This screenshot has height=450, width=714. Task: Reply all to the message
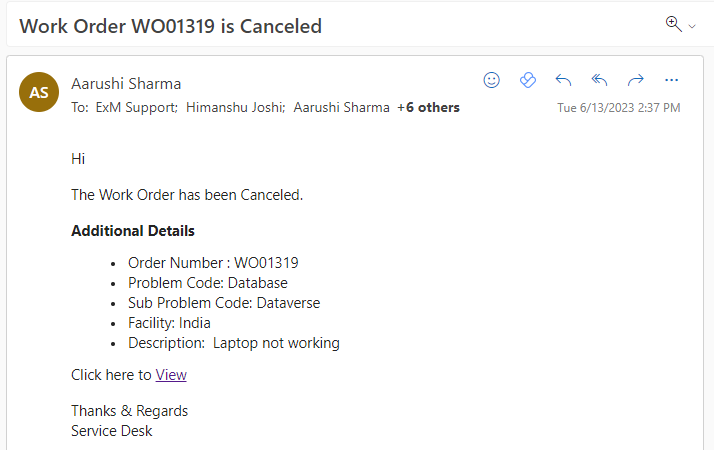[x=599, y=80]
